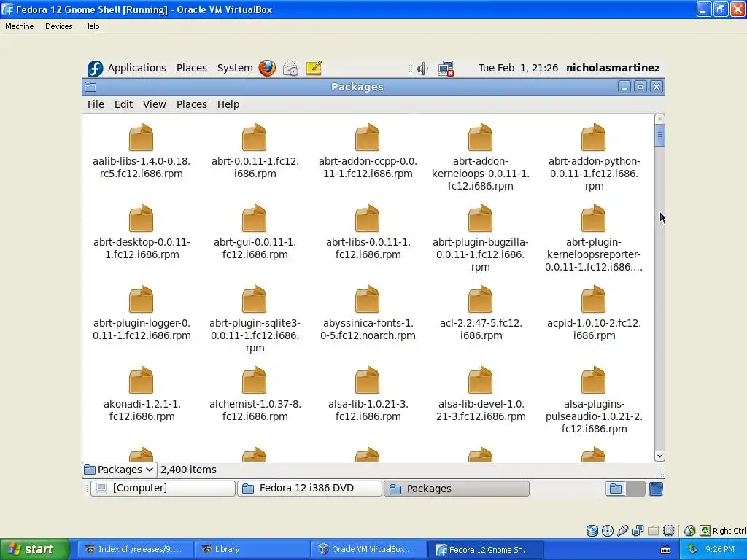
Task: Click VirtualBox USB status icon
Action: coord(623,531)
